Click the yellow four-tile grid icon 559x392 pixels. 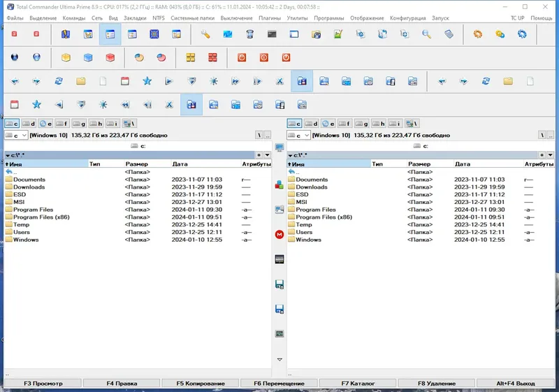click(x=191, y=57)
